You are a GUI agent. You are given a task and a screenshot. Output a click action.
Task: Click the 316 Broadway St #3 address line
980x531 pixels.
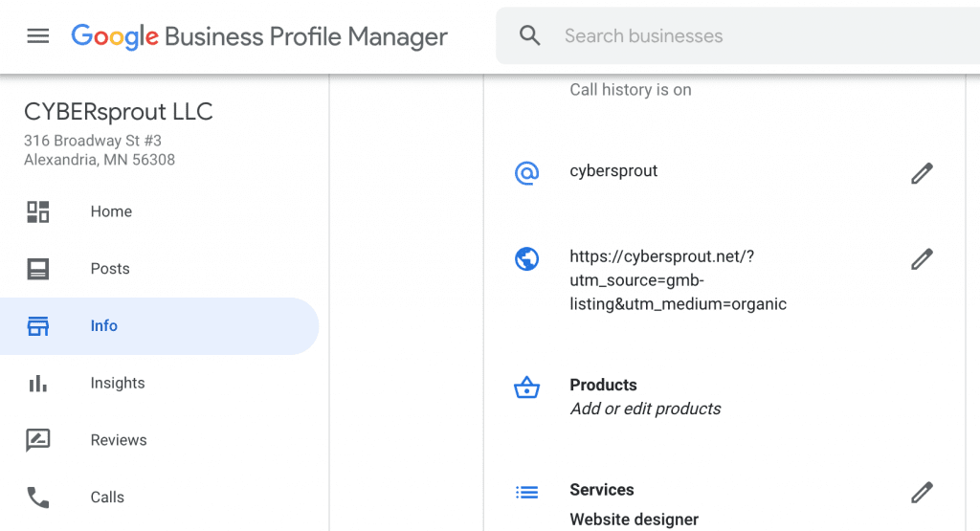click(x=93, y=141)
